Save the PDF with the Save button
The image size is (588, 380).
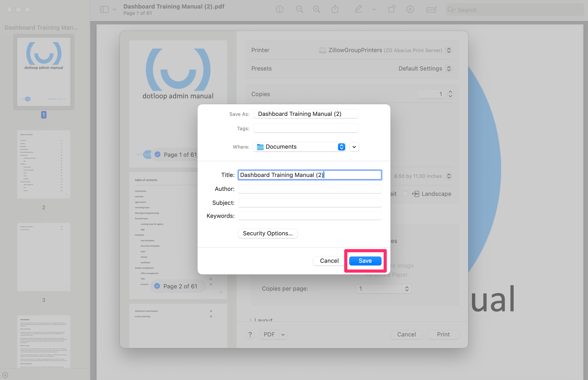point(365,261)
